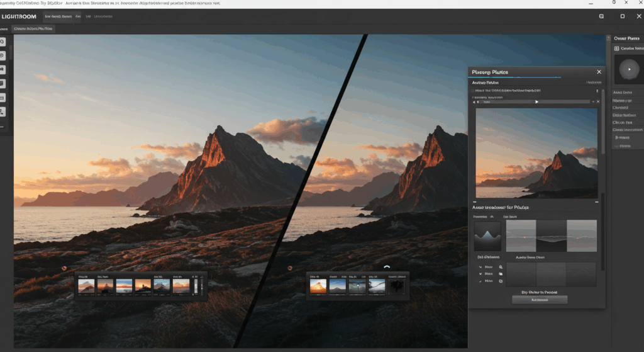This screenshot has height=352, width=644.
Task: Select the third tiny tab in the top bar
Action: [x=88, y=16]
